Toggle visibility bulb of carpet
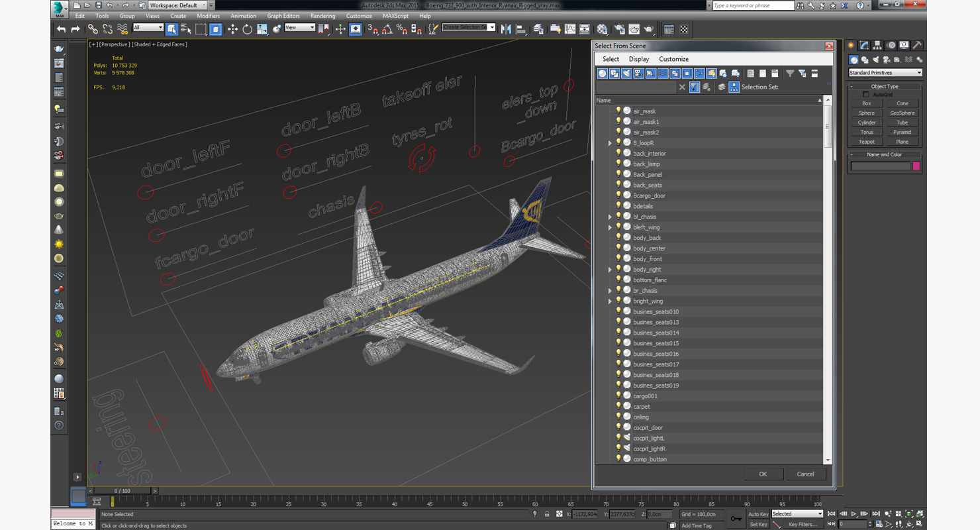 tap(618, 406)
